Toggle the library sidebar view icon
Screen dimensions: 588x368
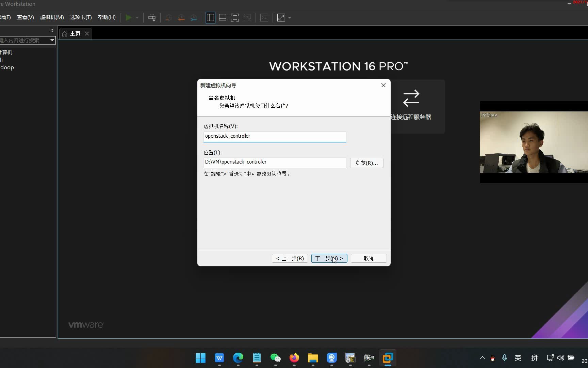coord(210,17)
